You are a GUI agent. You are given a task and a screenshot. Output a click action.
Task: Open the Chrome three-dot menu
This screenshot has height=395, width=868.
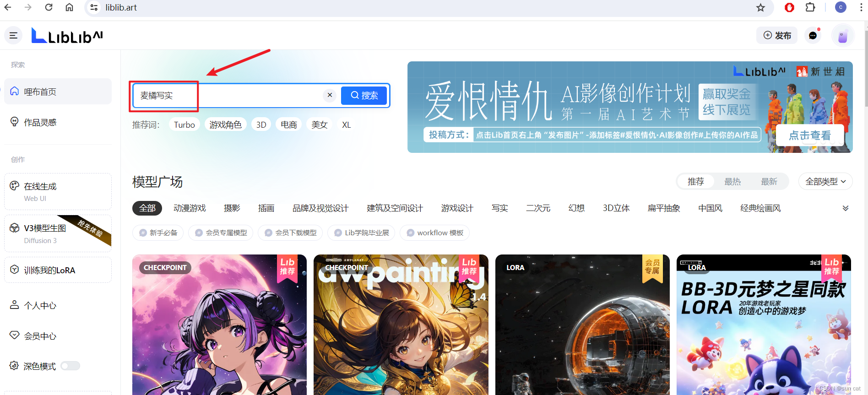[861, 7]
